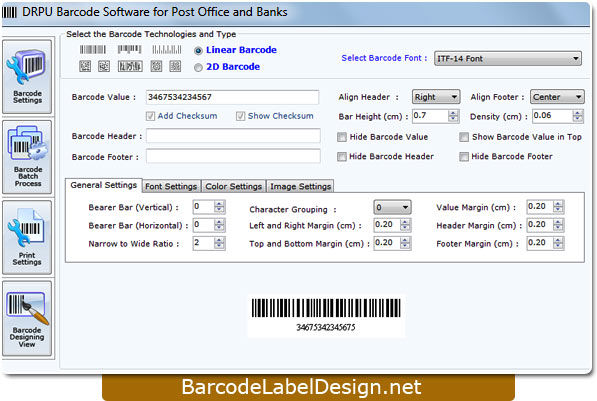Click the first 2D barcode sample icon
This screenshot has height=401, width=597.
[x=85, y=66]
